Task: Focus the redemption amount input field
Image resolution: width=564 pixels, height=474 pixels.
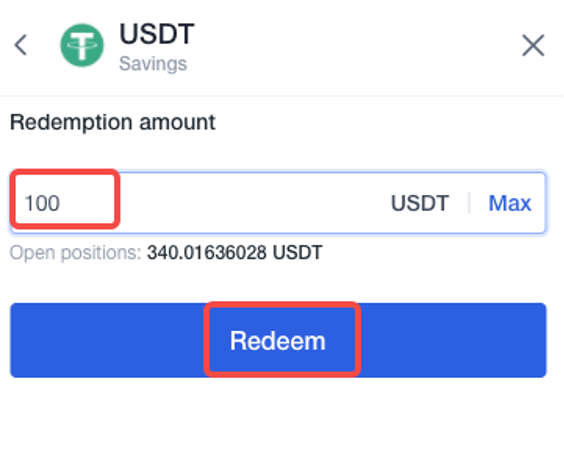Action: click(x=278, y=203)
